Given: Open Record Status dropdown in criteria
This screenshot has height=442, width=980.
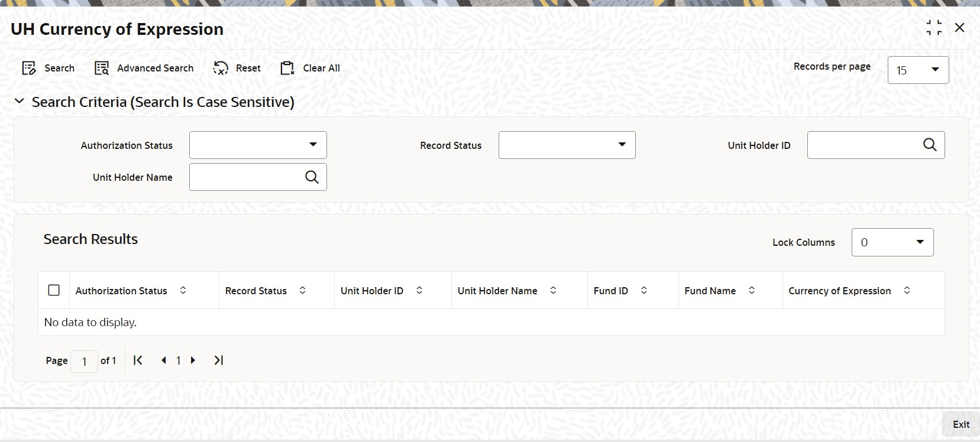Looking at the screenshot, I should click(x=567, y=145).
